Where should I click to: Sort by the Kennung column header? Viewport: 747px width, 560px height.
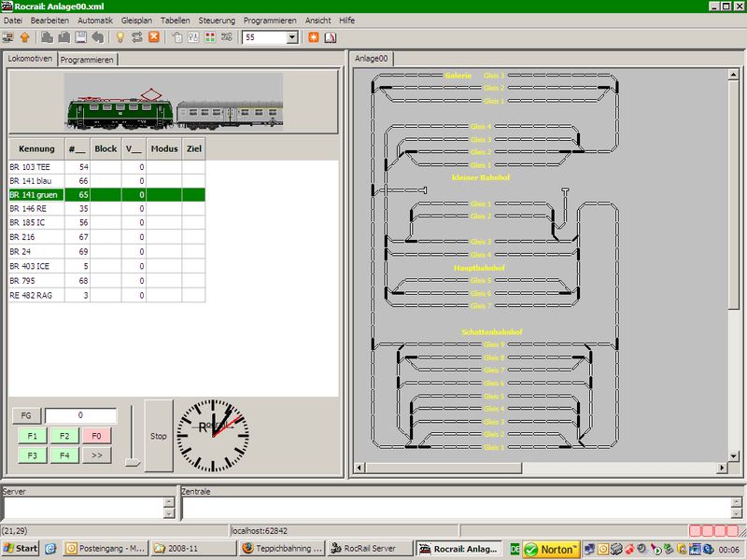pos(36,148)
